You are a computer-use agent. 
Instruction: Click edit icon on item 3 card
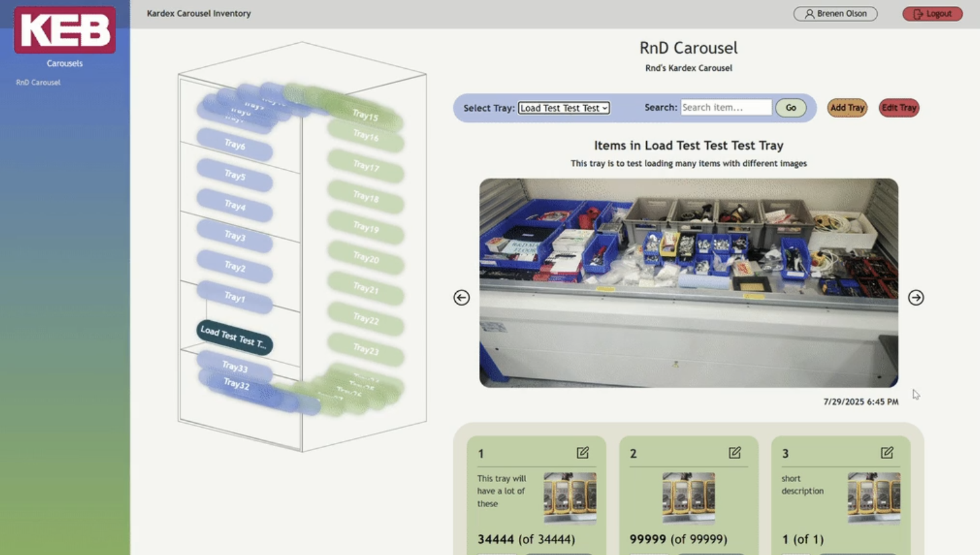[886, 453]
